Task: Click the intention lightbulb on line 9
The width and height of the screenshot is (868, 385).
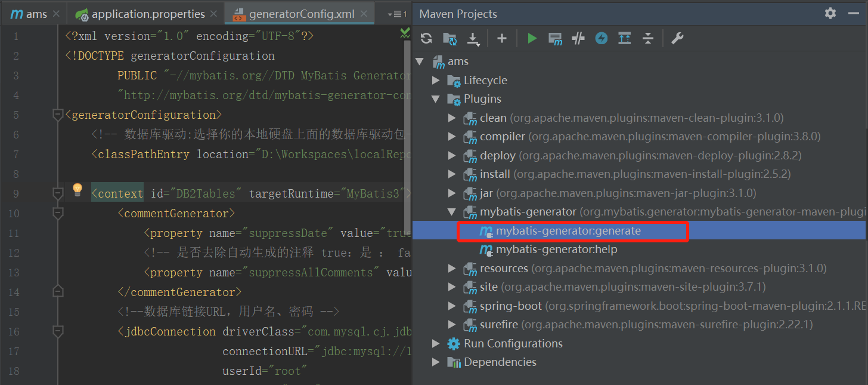Action: (77, 190)
